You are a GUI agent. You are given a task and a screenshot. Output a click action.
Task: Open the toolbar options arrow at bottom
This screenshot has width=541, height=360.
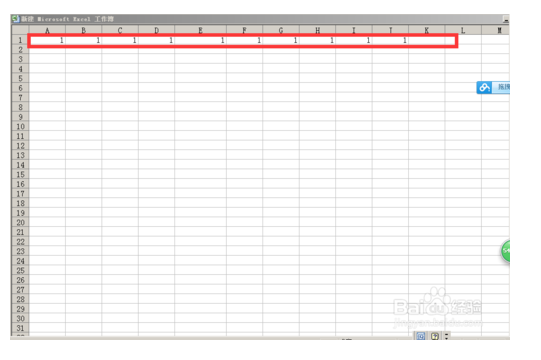coord(446,335)
